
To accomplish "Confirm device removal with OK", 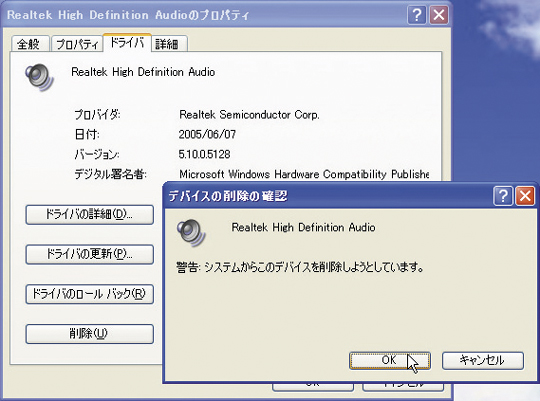I will coord(390,360).
